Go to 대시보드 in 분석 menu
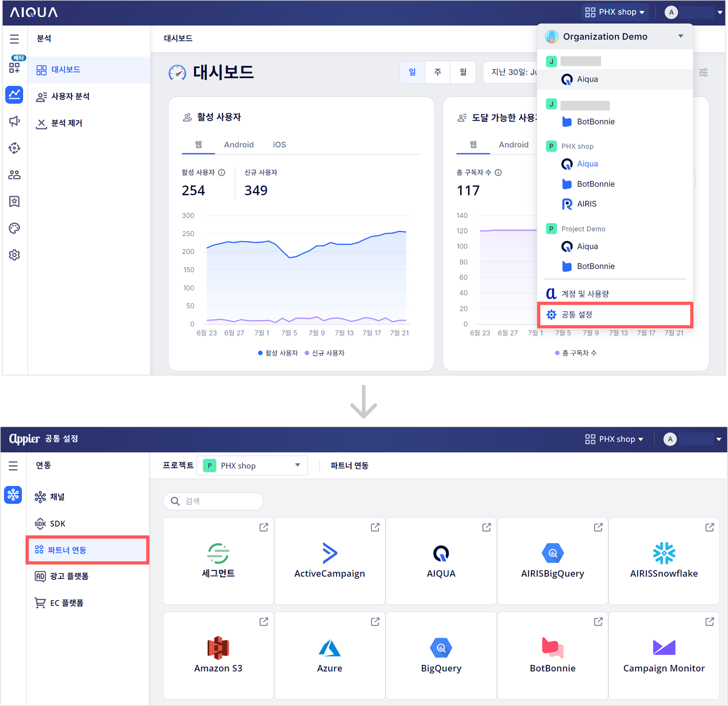The image size is (728, 706). click(x=89, y=70)
